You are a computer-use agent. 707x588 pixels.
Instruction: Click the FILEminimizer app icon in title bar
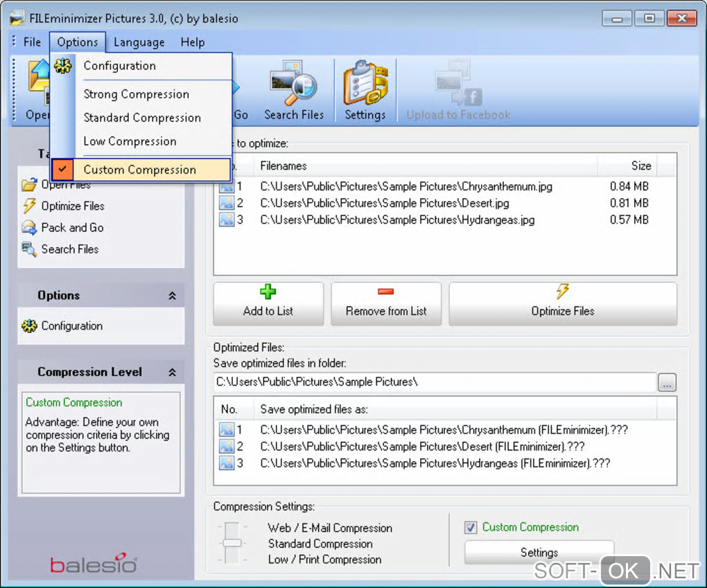pyautogui.click(x=17, y=19)
